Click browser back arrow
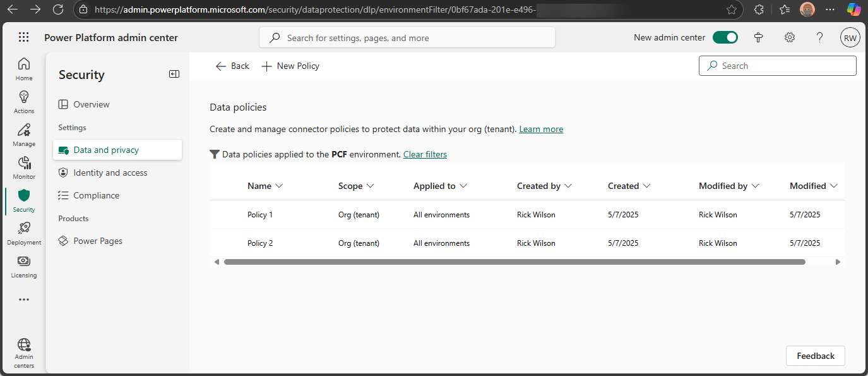 coord(13,9)
